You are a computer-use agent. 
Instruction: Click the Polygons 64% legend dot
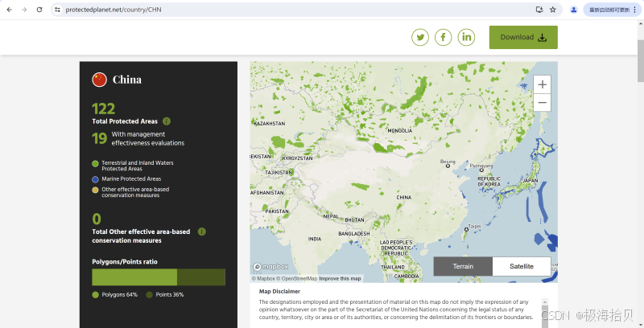(95, 295)
